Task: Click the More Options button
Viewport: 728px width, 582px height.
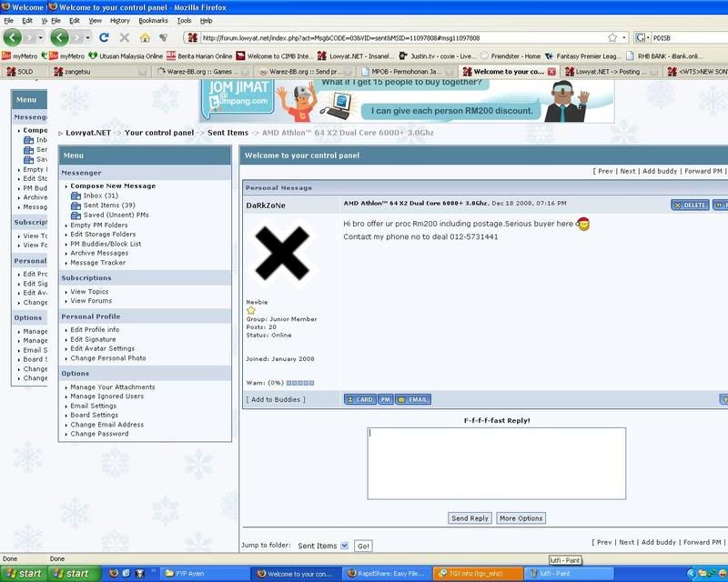Action: click(521, 518)
